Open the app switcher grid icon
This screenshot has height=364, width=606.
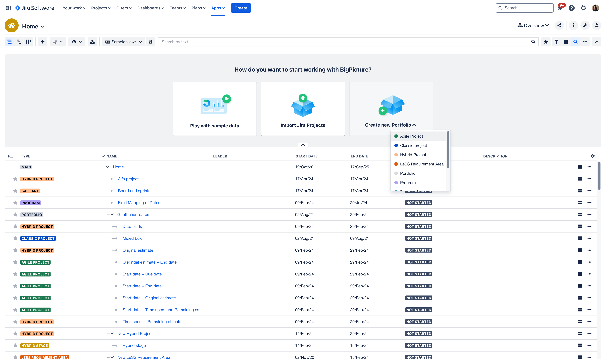point(9,8)
